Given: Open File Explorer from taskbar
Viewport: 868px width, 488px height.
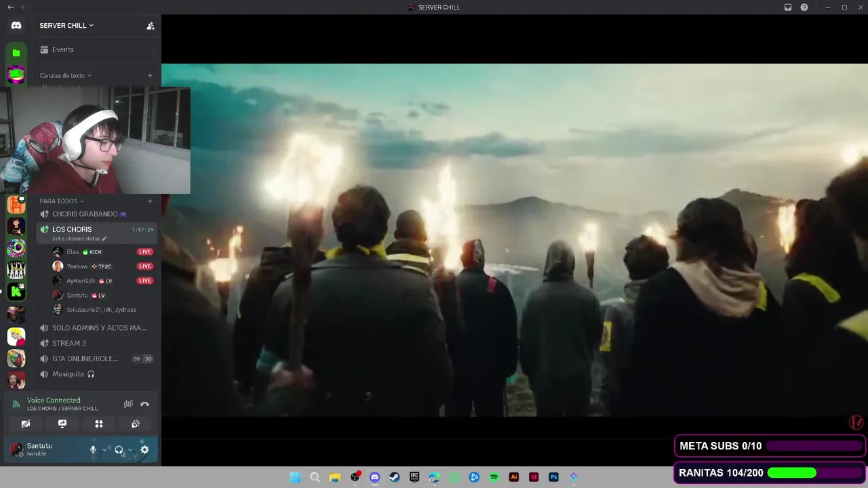Looking at the screenshot, I should pos(334,477).
